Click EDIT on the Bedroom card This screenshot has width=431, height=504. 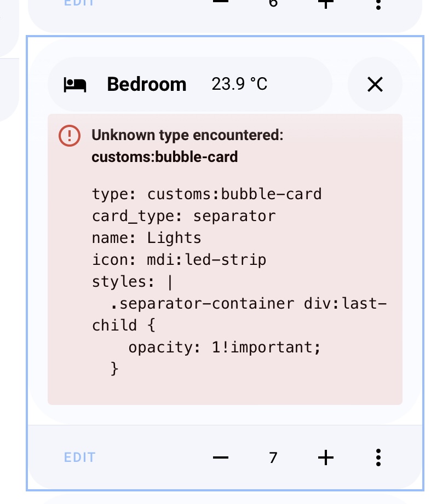tap(79, 457)
